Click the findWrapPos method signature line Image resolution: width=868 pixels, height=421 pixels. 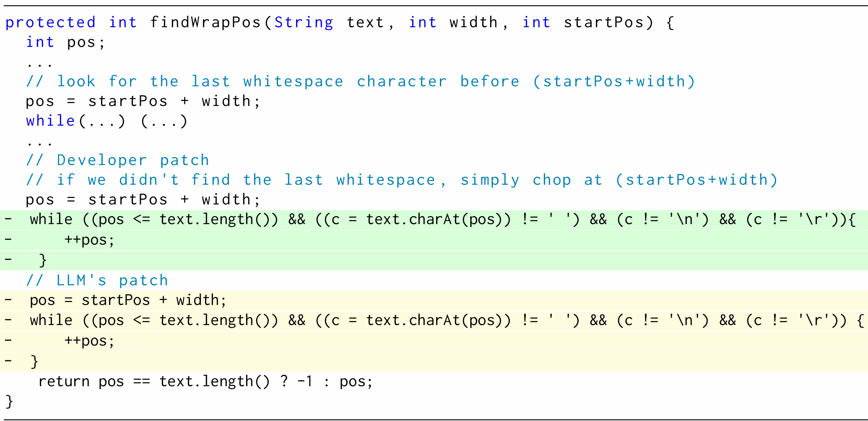[x=340, y=22]
